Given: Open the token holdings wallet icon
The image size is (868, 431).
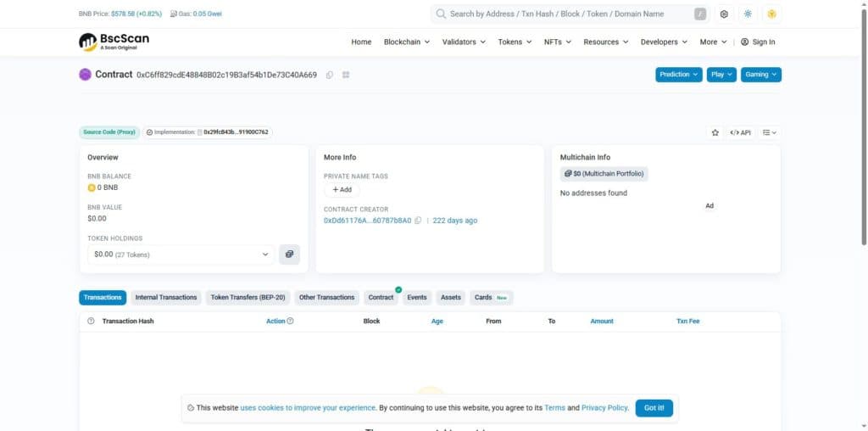Looking at the screenshot, I should point(290,255).
